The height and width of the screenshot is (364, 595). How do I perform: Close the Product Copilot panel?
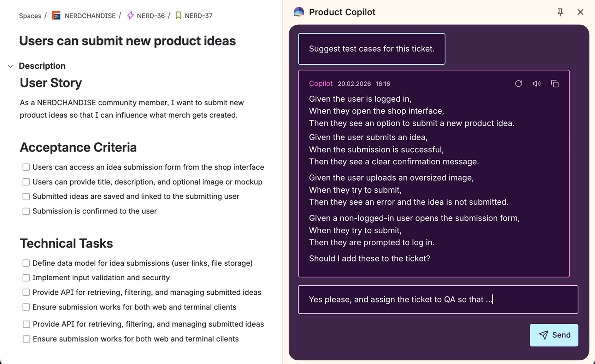click(580, 12)
